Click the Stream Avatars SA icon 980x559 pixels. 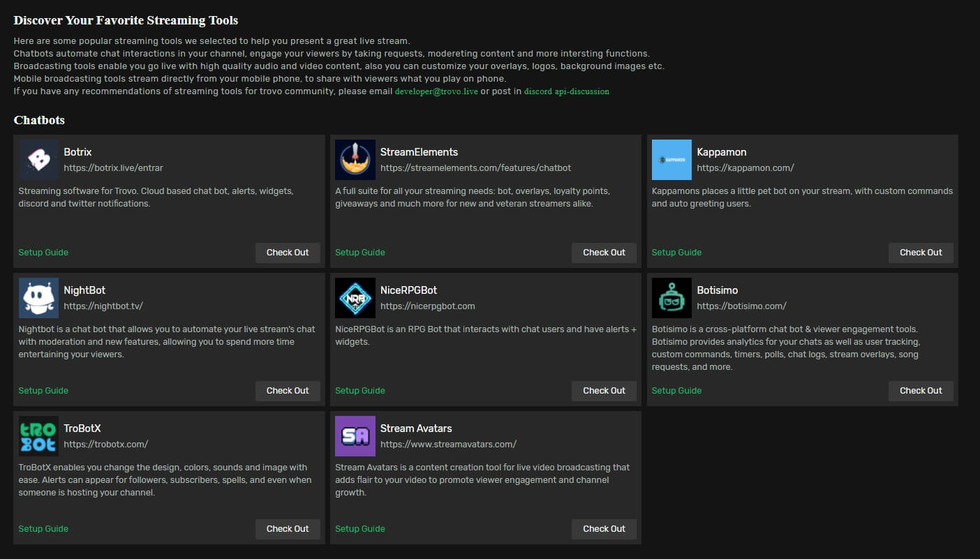[x=355, y=435]
